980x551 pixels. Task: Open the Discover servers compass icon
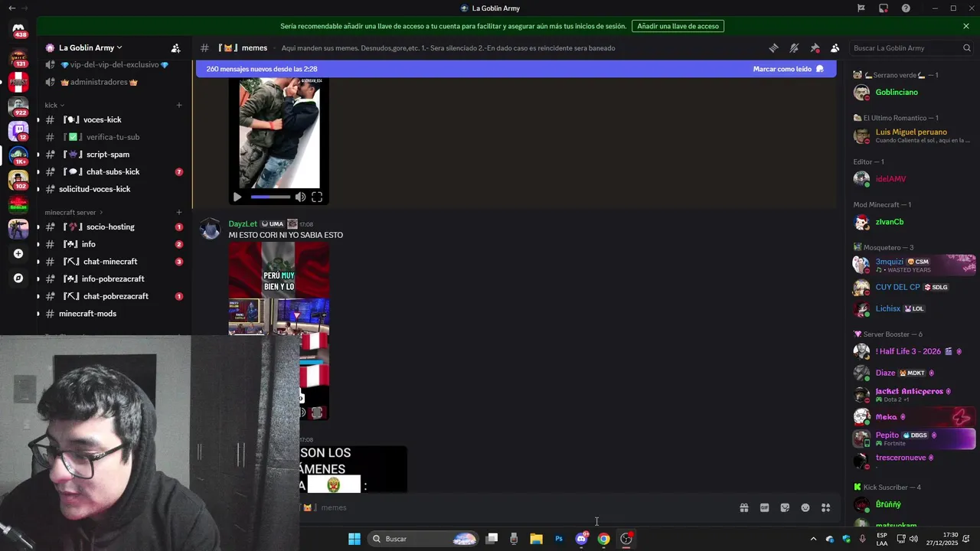[18, 279]
